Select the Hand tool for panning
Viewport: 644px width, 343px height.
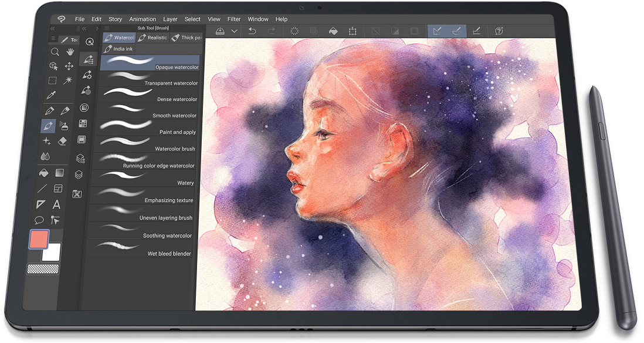(x=70, y=52)
